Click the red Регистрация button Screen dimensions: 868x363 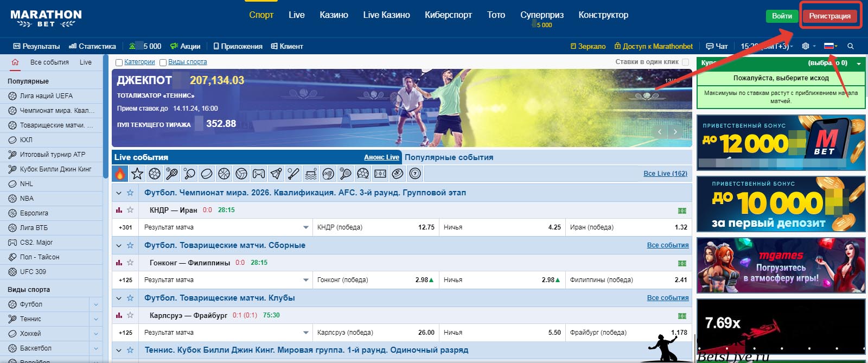(829, 16)
